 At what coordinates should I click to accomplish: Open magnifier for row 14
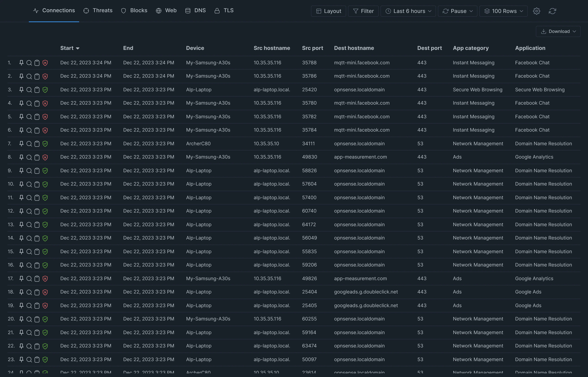pos(29,238)
